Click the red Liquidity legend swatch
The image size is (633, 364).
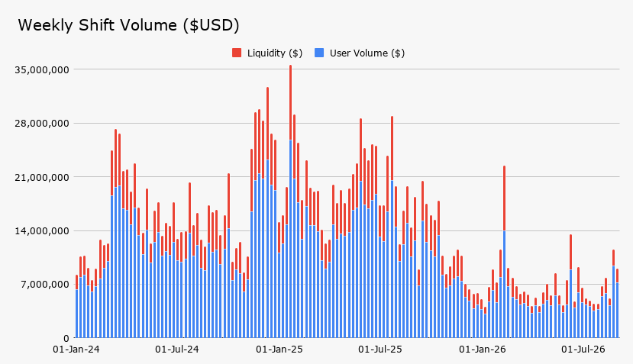tap(237, 53)
